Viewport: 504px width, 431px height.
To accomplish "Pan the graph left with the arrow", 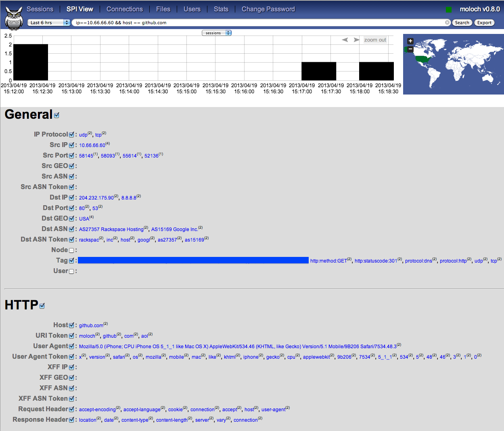I will click(345, 40).
